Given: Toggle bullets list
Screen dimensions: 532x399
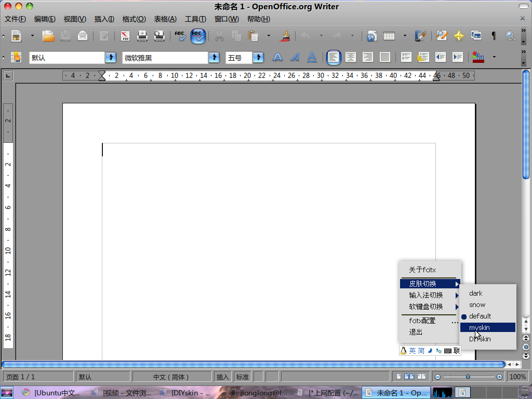Looking at the screenshot, I should pos(423,57).
